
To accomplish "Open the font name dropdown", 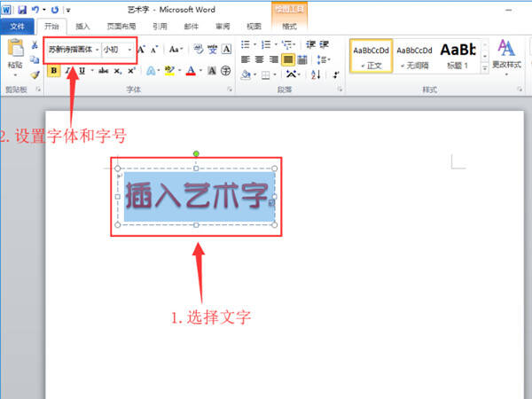I will [x=97, y=50].
